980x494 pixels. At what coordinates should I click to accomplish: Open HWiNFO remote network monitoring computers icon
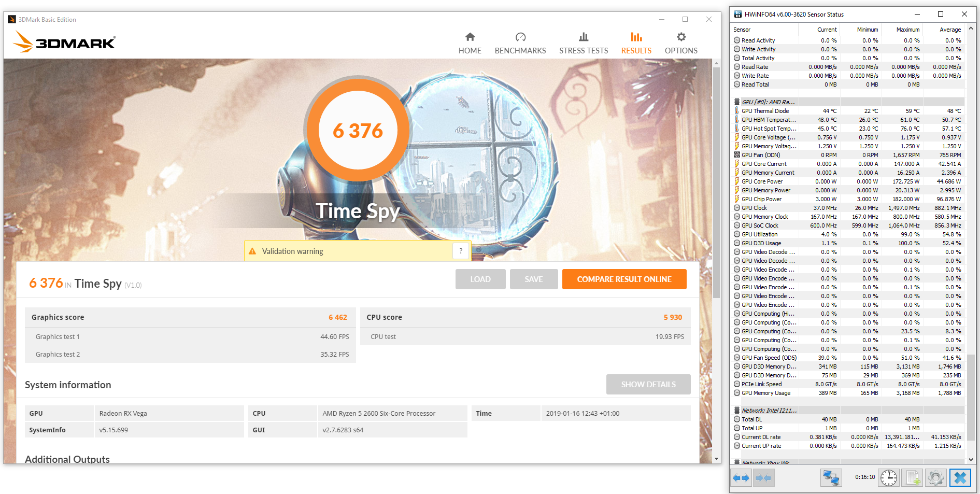coord(831,478)
